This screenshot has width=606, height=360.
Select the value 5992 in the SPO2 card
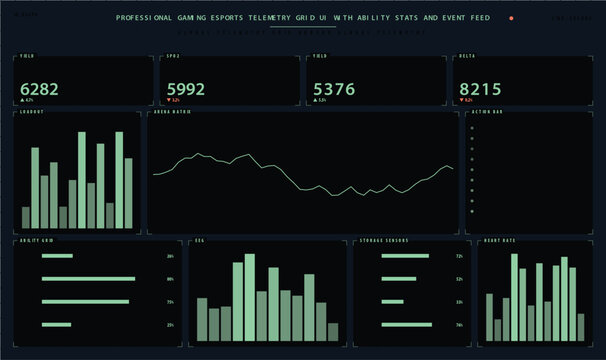(x=186, y=89)
